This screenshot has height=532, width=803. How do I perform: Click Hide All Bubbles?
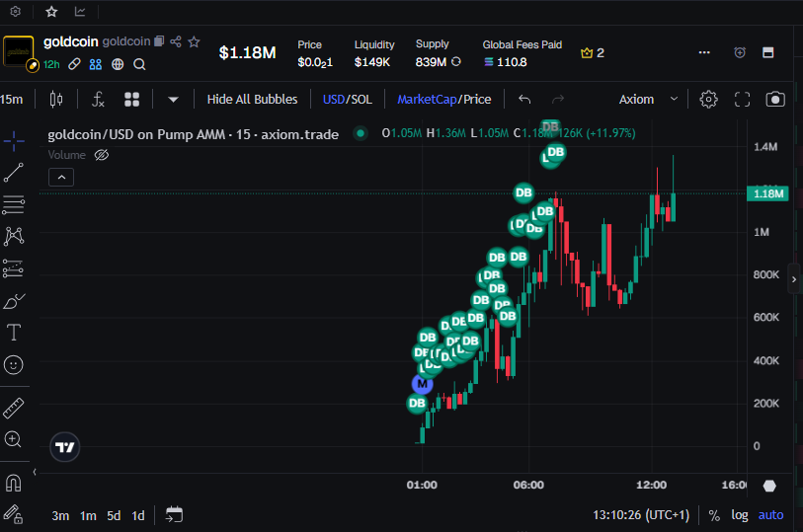click(252, 100)
